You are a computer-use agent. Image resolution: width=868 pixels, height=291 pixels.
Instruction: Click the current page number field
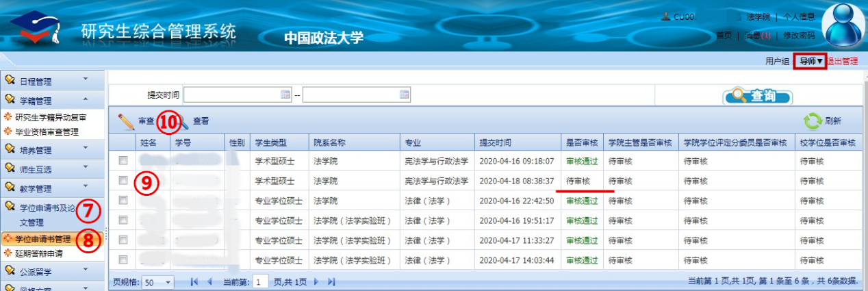point(261,281)
